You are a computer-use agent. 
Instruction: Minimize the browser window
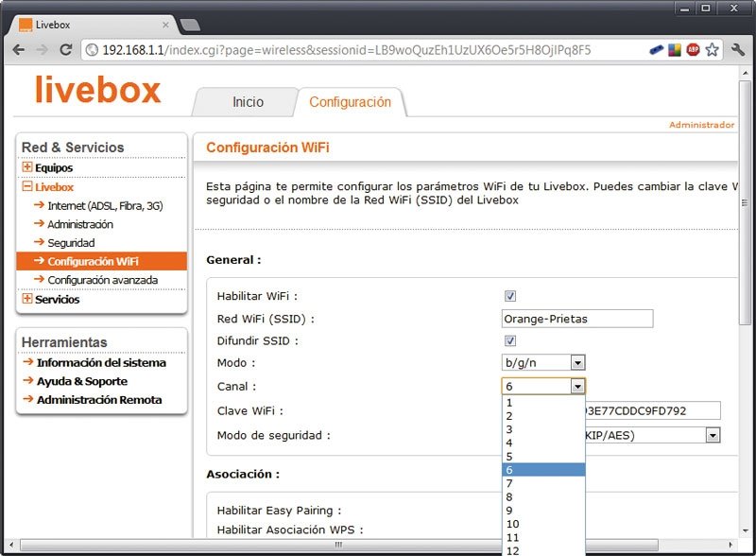[684, 9]
